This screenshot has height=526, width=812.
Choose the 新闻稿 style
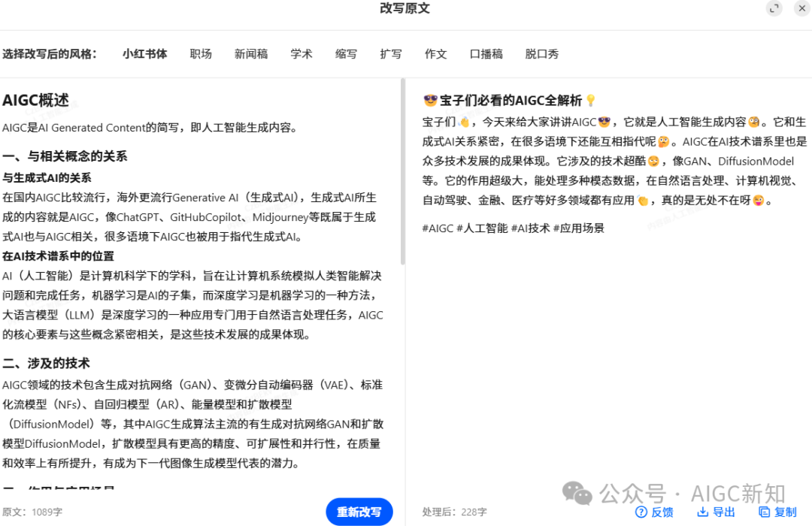coord(251,54)
